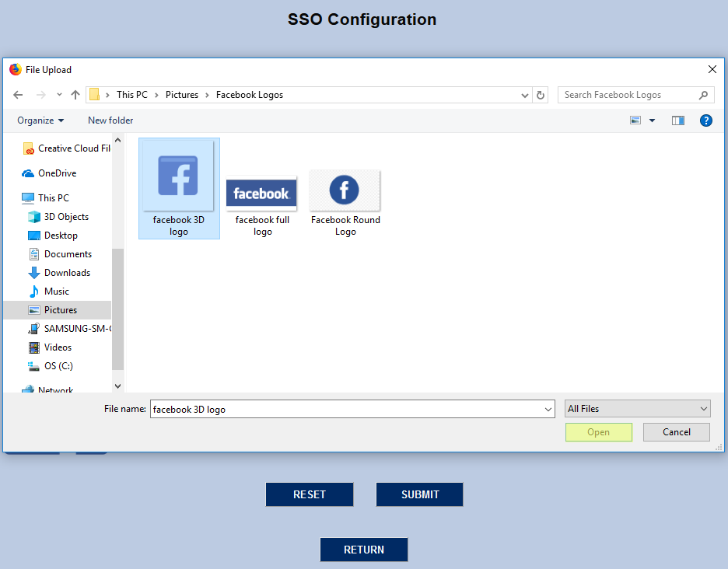The image size is (728, 569).
Task: Navigate back using the back arrow
Action: (18, 94)
